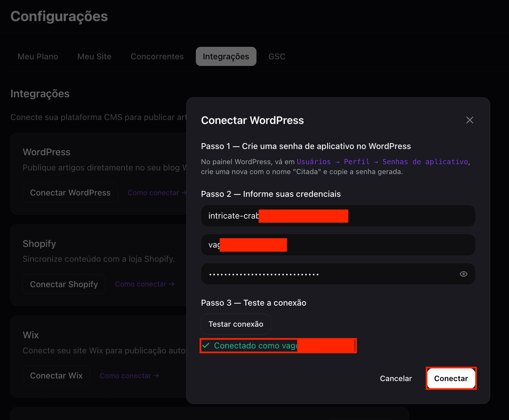
Task: Click the Usuários → Perfil → Senhas de aplicativo text
Action: [382, 162]
